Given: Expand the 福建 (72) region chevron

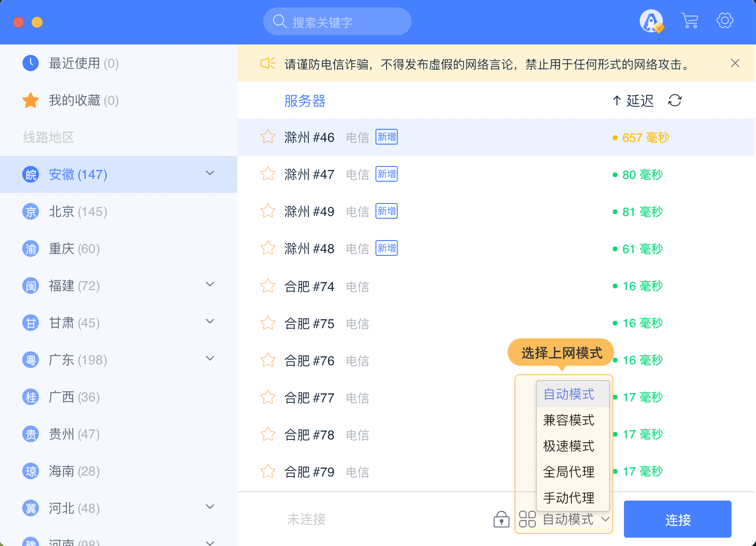Looking at the screenshot, I should click(x=210, y=285).
